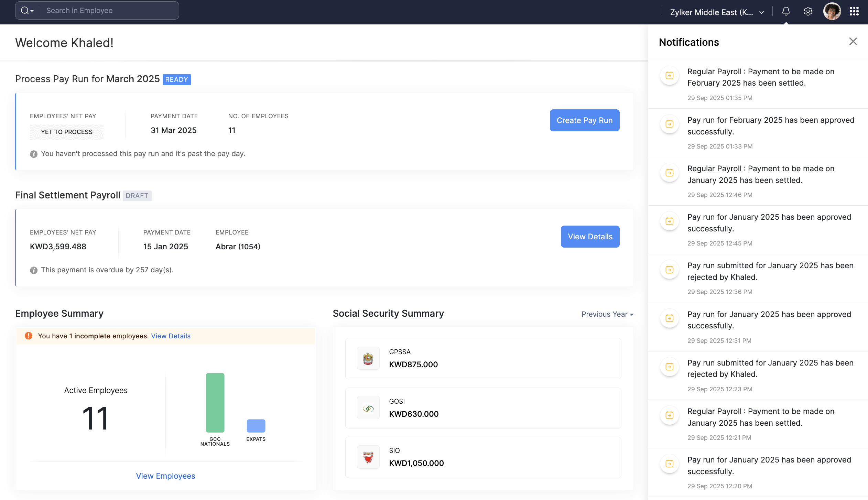Open the notifications bell icon
868x500 pixels.
click(786, 11)
